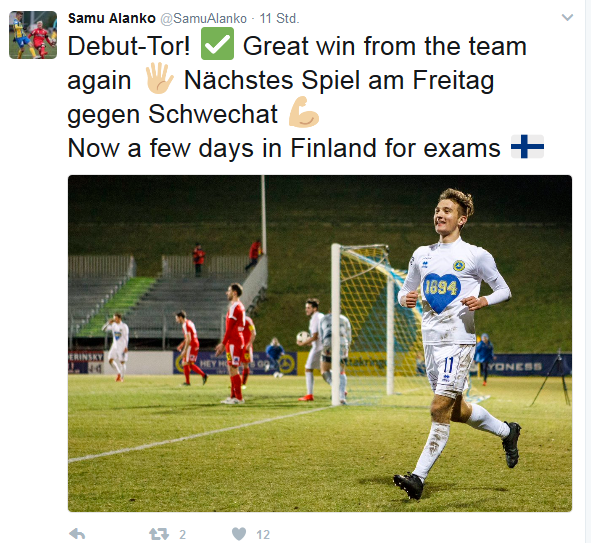Click the flexed biceps emoji
The height and width of the screenshot is (543, 591).
(x=304, y=112)
